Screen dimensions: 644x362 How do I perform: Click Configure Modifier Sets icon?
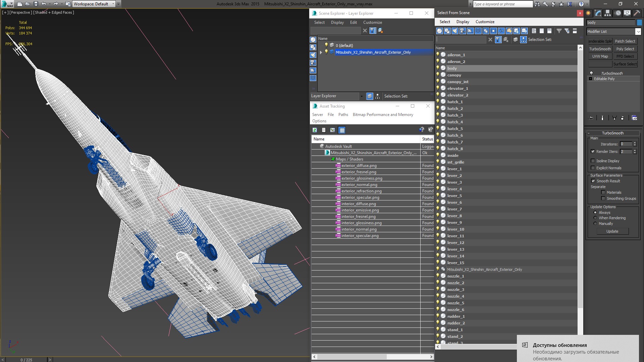click(x=634, y=118)
